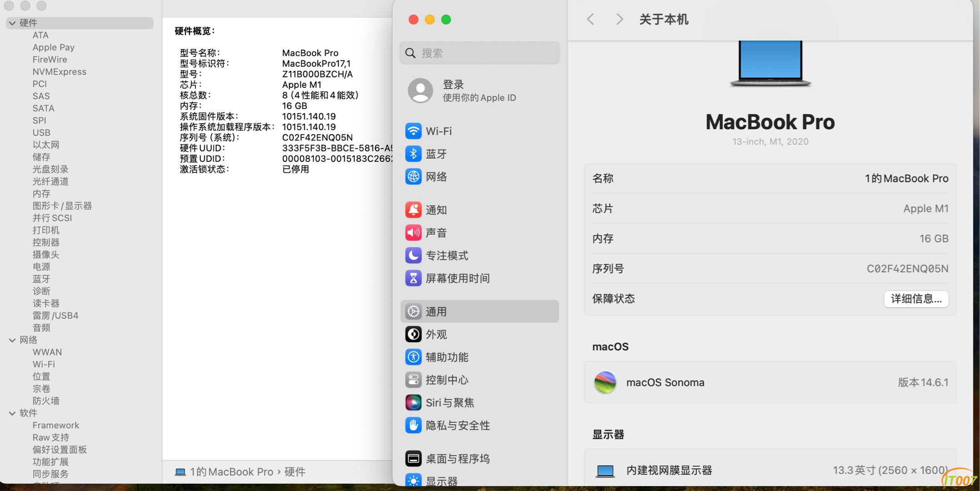Click the Accessibility (辅助功能) icon
The width and height of the screenshot is (980, 491).
(x=413, y=357)
